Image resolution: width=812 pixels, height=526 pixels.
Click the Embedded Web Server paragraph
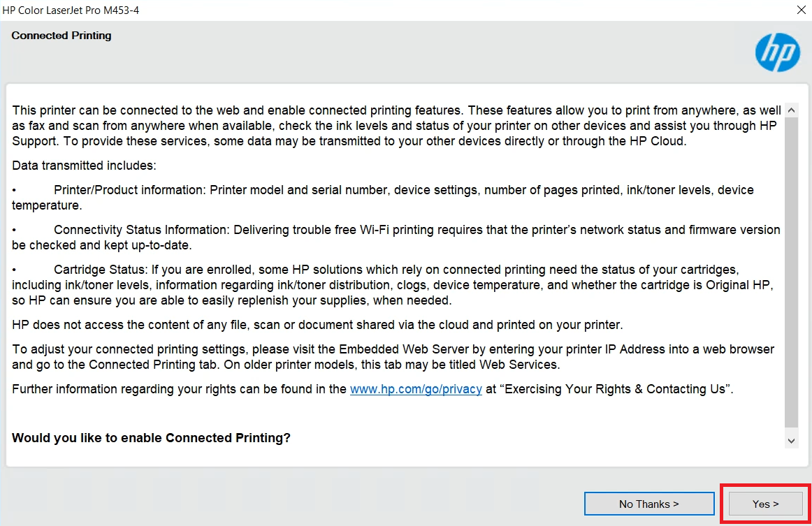[x=393, y=357]
